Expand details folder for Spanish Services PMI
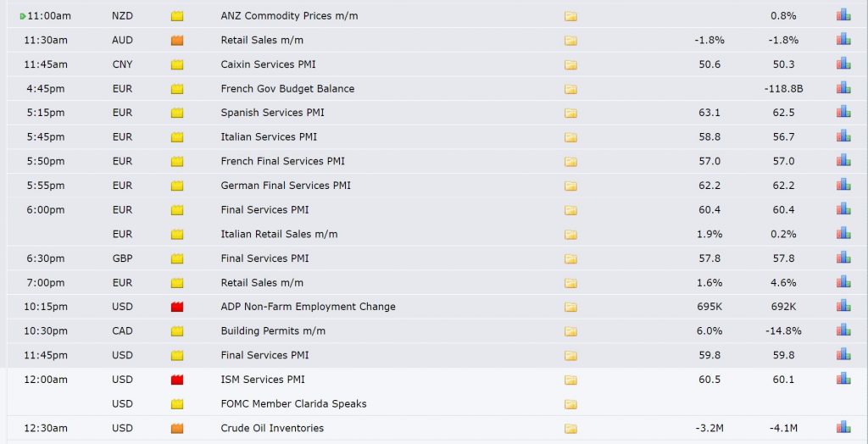The image size is (868, 444). 570,113
